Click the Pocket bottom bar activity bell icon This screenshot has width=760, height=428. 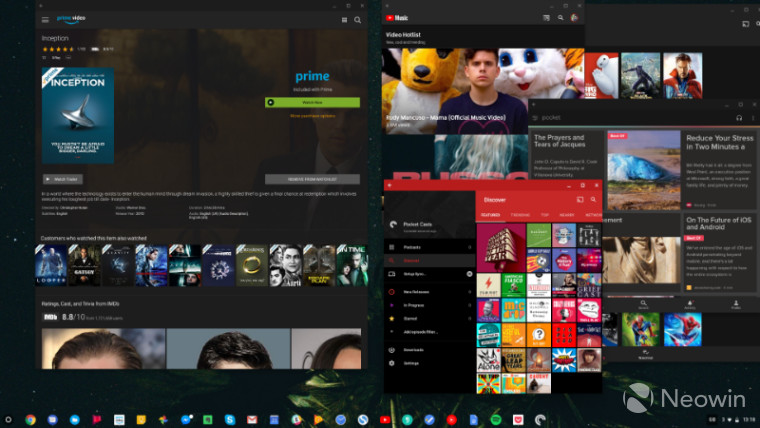click(690, 304)
